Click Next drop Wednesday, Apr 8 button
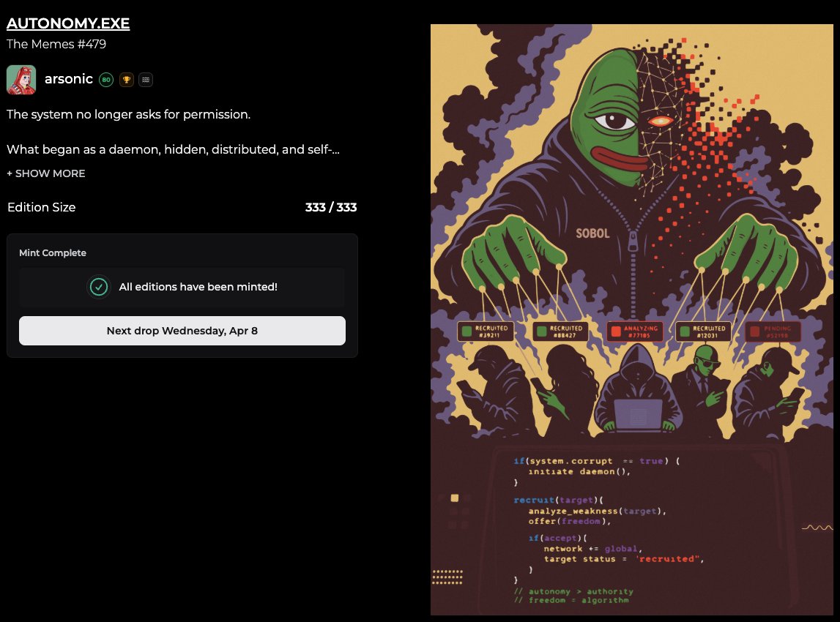Viewport: 840px width, 622px height. pyautogui.click(x=182, y=331)
